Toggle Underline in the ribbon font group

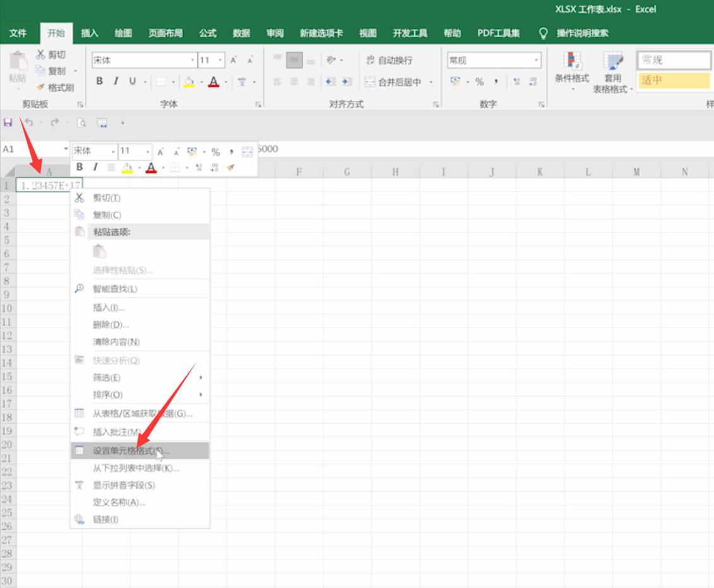pyautogui.click(x=132, y=81)
